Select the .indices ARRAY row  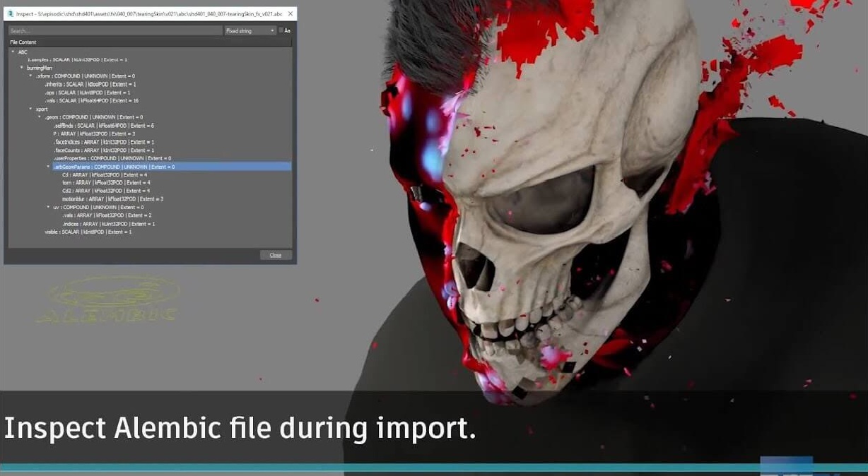coord(109,224)
